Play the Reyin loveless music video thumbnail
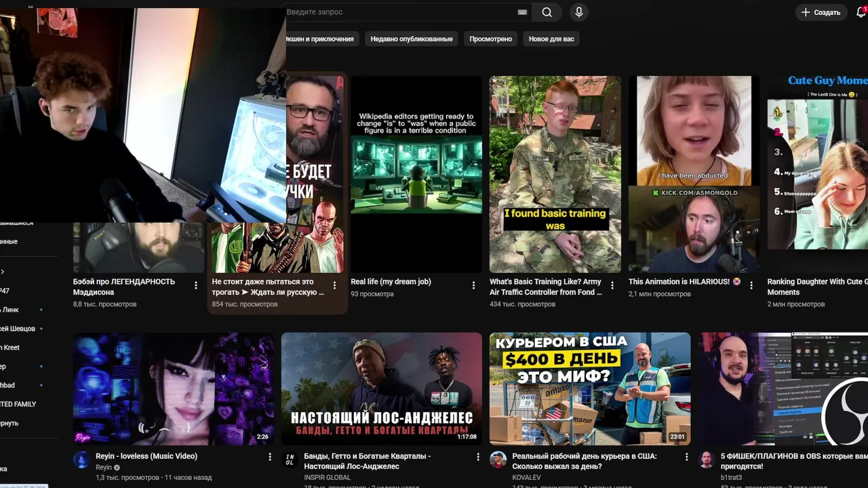Image resolution: width=868 pixels, height=488 pixels. 174,388
